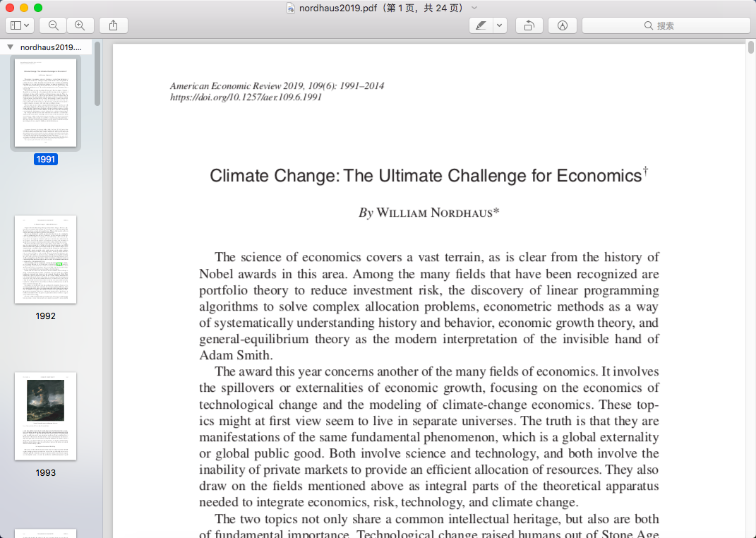Click the 1993 page label

click(45, 472)
